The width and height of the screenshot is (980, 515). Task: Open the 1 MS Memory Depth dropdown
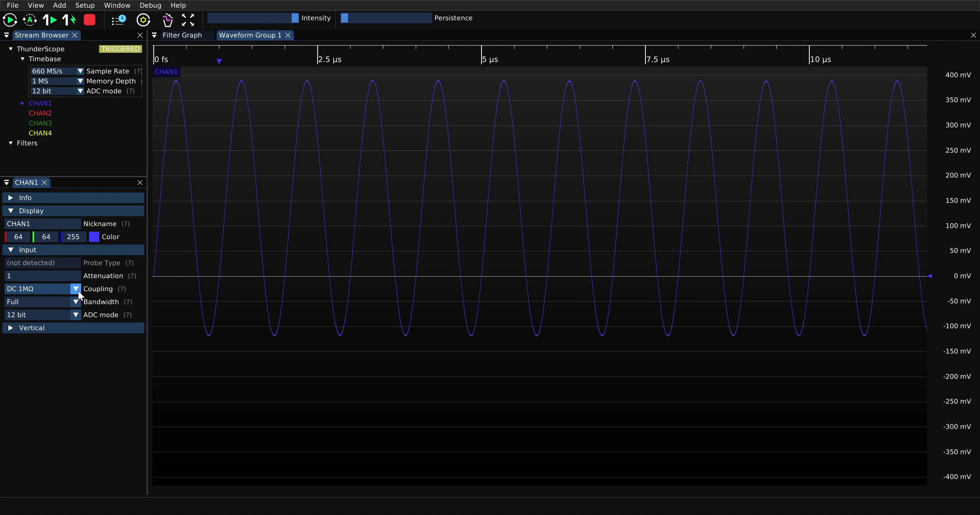click(x=57, y=81)
